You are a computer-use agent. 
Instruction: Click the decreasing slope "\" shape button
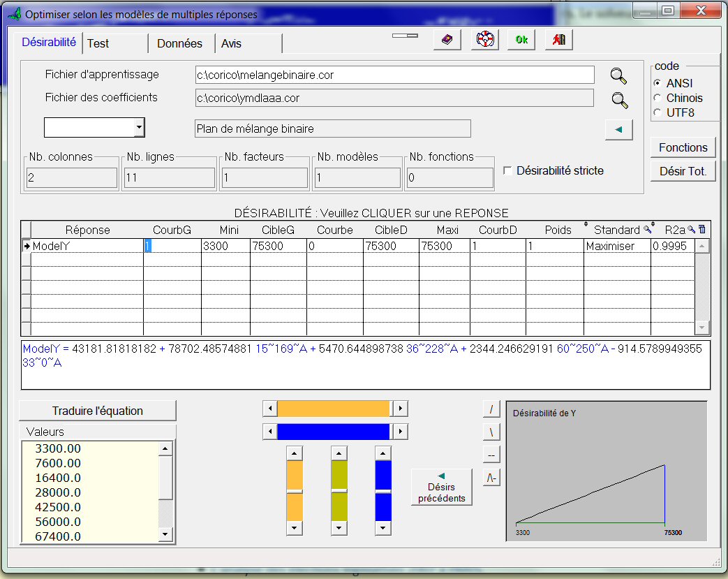coord(491,432)
